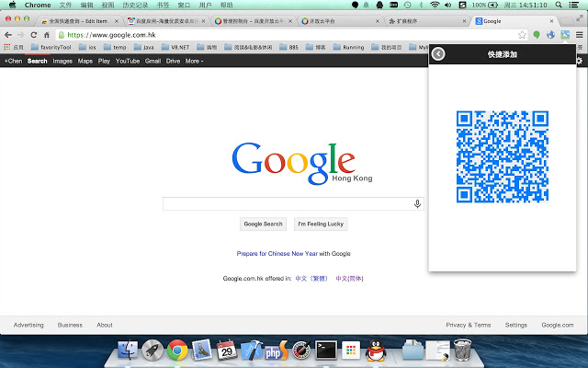Image resolution: width=588 pixels, height=368 pixels.
Task: Open the color meter app in dock
Action: [x=301, y=350]
